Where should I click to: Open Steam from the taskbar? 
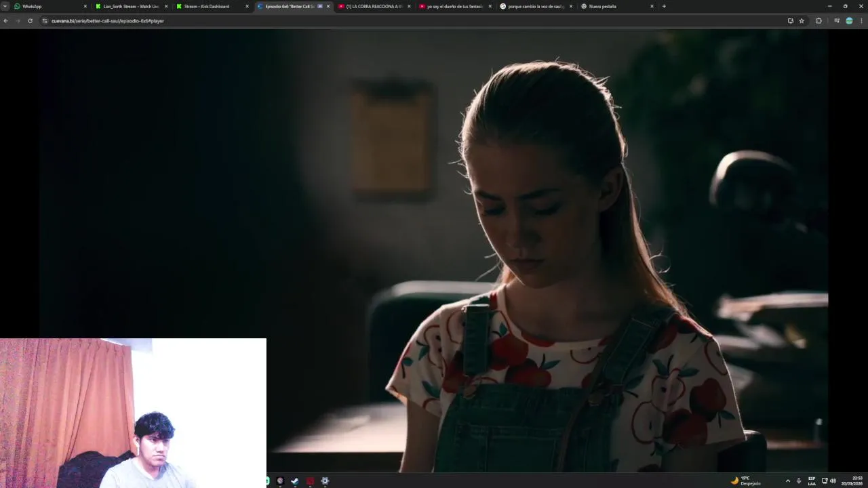coord(295,481)
